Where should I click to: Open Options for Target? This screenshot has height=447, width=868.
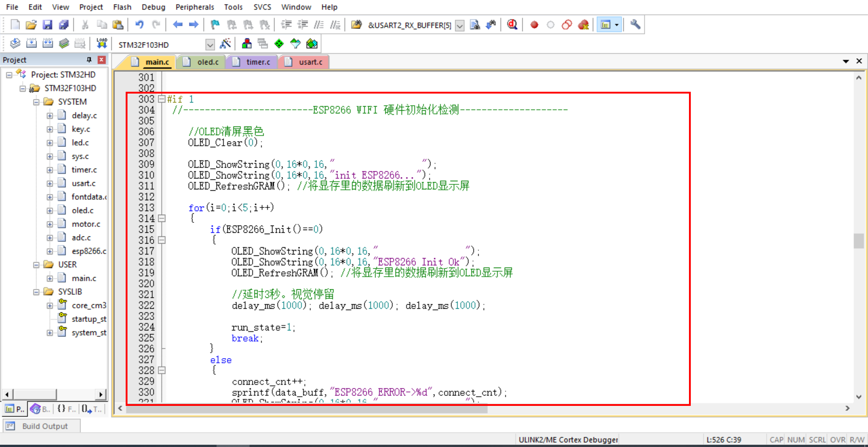coord(225,43)
